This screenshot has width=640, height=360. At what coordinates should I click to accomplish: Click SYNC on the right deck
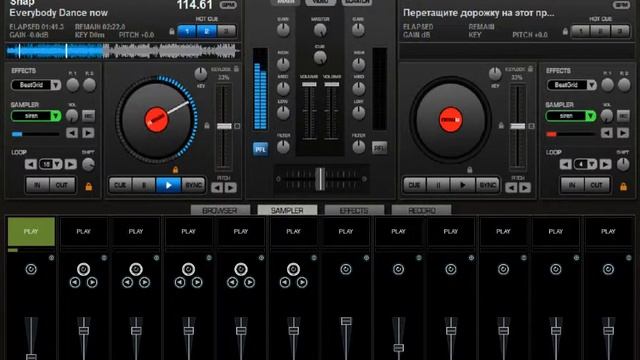pyautogui.click(x=487, y=185)
